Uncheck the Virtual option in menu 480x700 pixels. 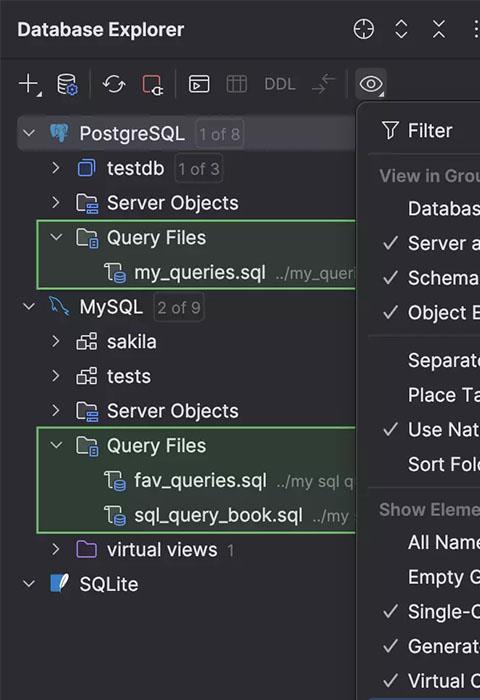click(x=431, y=681)
